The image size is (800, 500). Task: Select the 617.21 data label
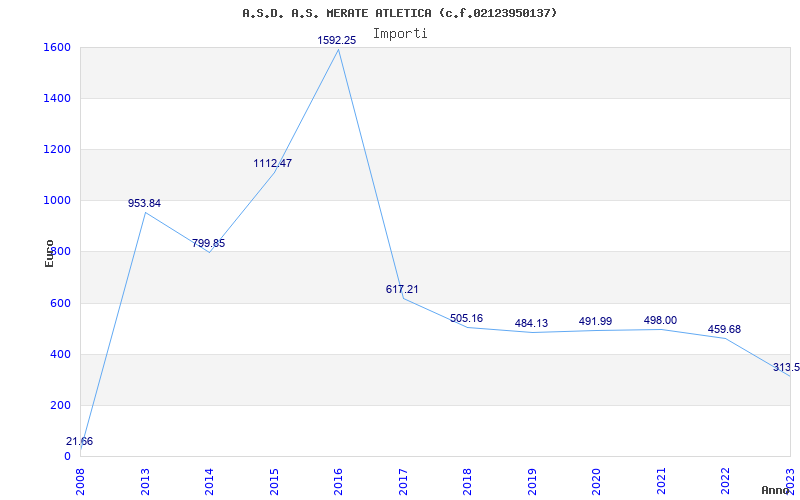click(402, 289)
